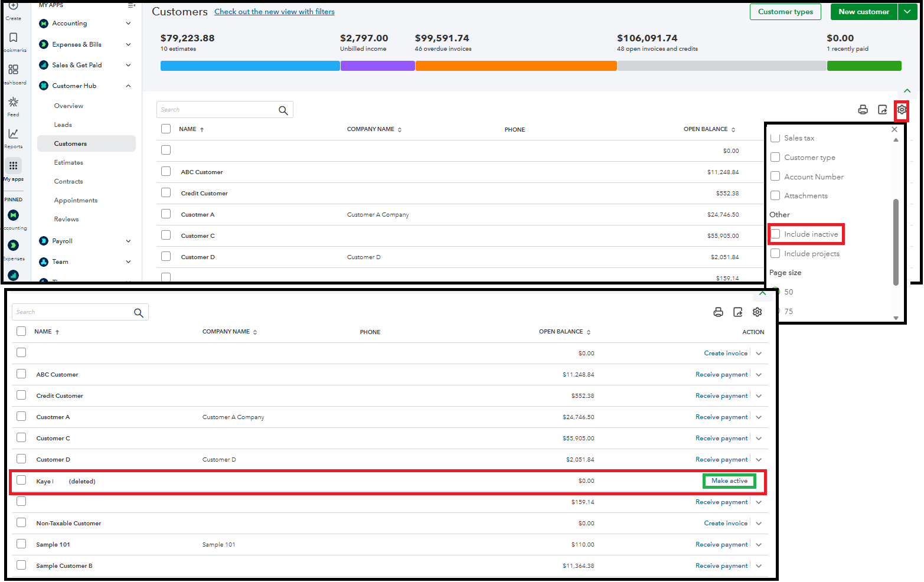The image size is (924, 582).
Task: Select the checkbox for Kaye (deleted) row
Action: (21, 480)
